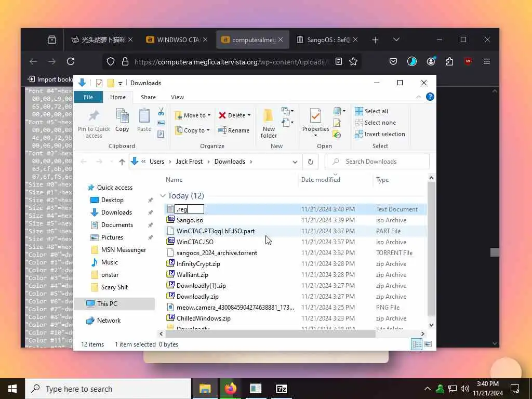Switch to Large icons view layout

coord(429,344)
